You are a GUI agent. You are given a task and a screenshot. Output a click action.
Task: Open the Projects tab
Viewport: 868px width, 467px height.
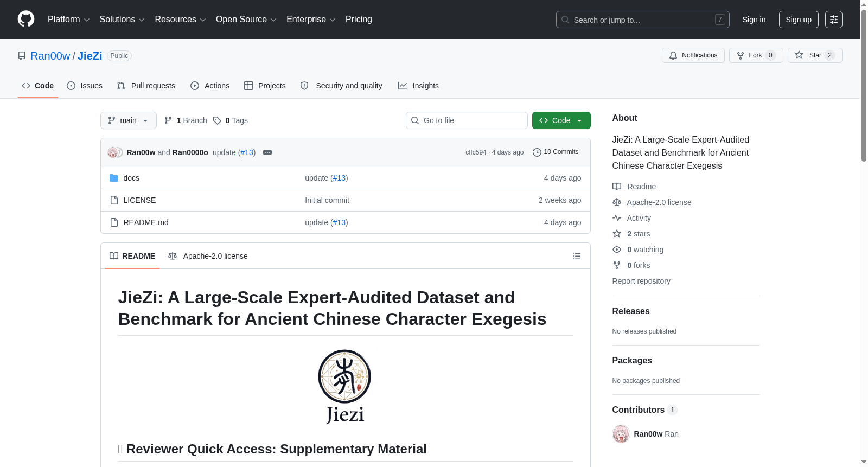(265, 86)
